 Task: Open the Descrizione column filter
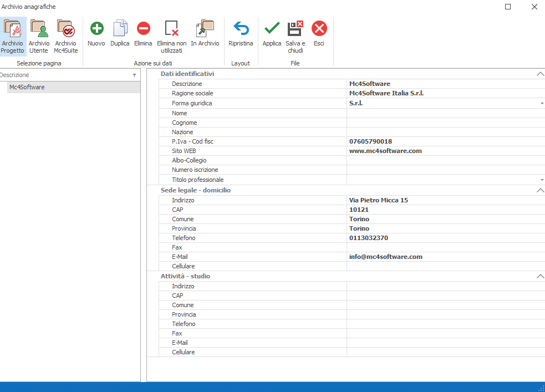[135, 75]
